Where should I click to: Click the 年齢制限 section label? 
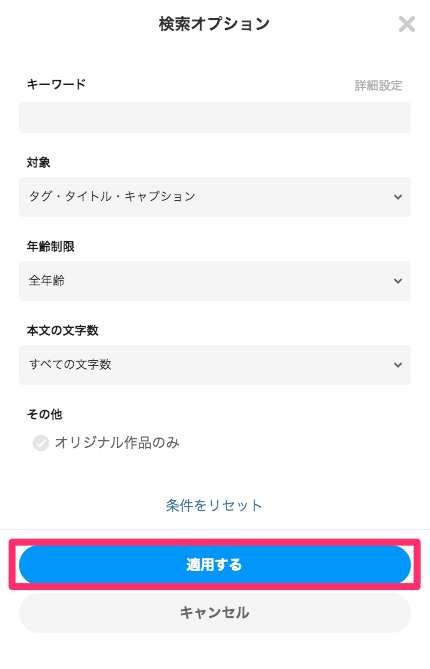pos(50,247)
